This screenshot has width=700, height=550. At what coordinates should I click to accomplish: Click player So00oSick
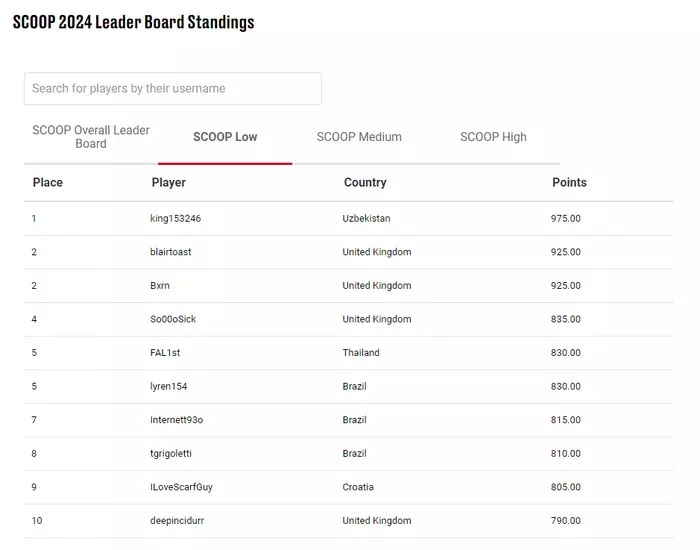(x=173, y=319)
